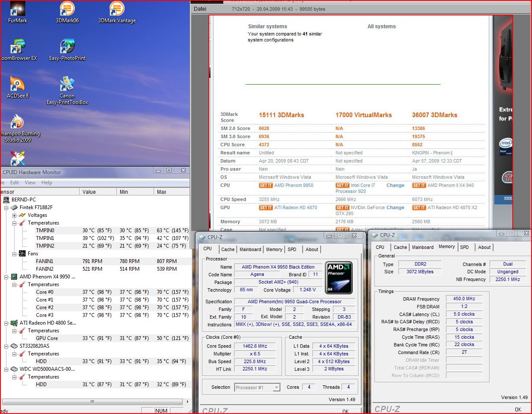Collapse the AMD Phenom X4 9950 node
The width and height of the screenshot is (532, 414).
(x=6, y=277)
